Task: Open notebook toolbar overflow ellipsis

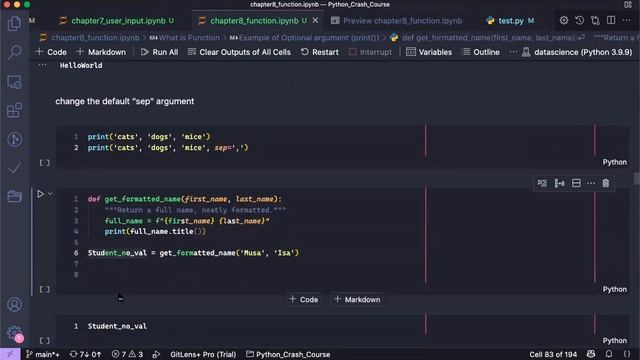Action: (513, 52)
